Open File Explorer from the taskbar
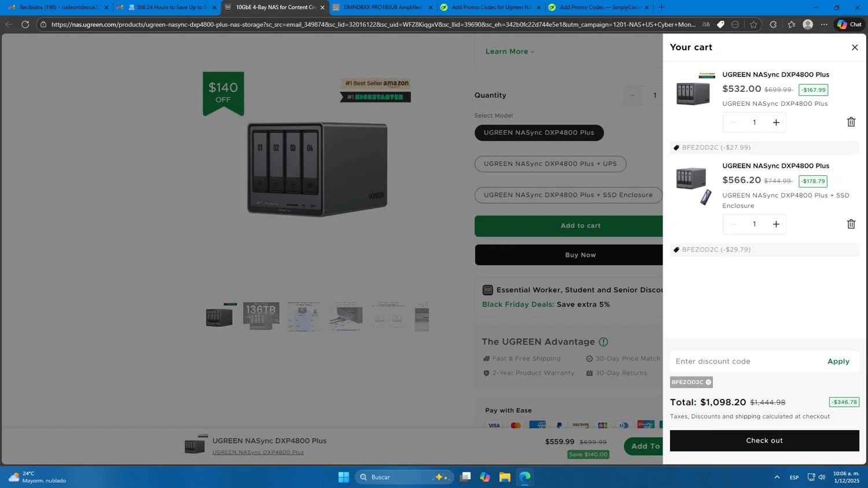 tap(505, 477)
